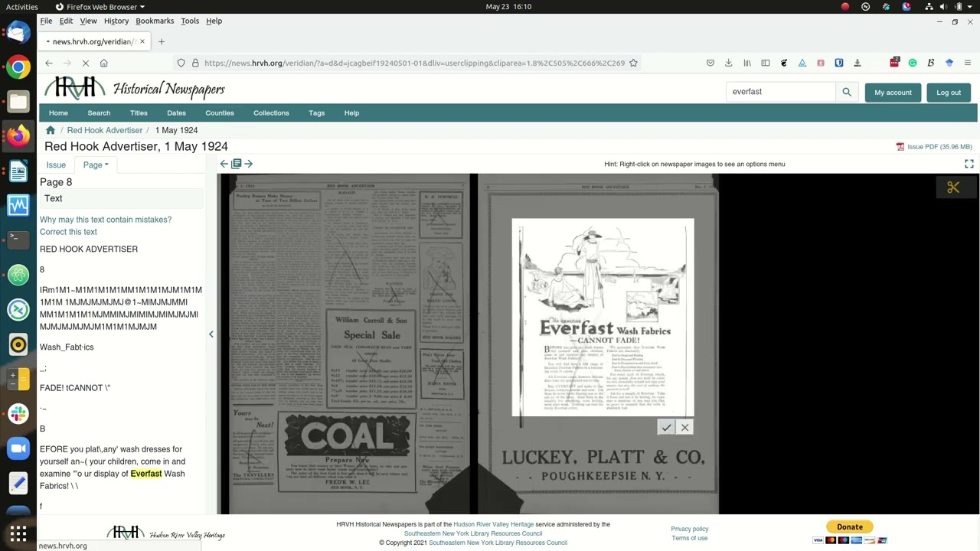
Task: Bookmark this page with the star
Action: (x=633, y=63)
